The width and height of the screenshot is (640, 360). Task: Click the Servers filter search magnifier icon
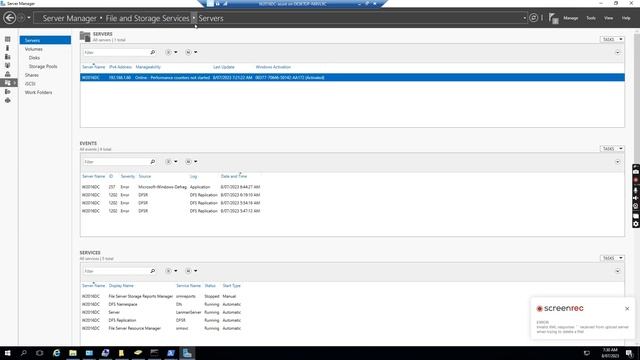point(153,52)
